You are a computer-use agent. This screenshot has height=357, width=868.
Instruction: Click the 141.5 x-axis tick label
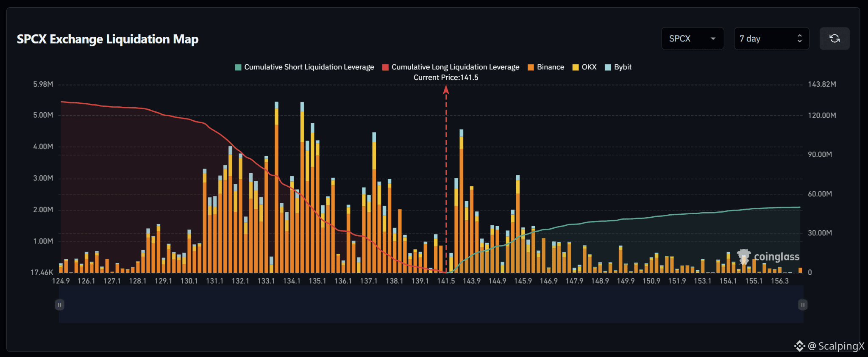coord(446,281)
